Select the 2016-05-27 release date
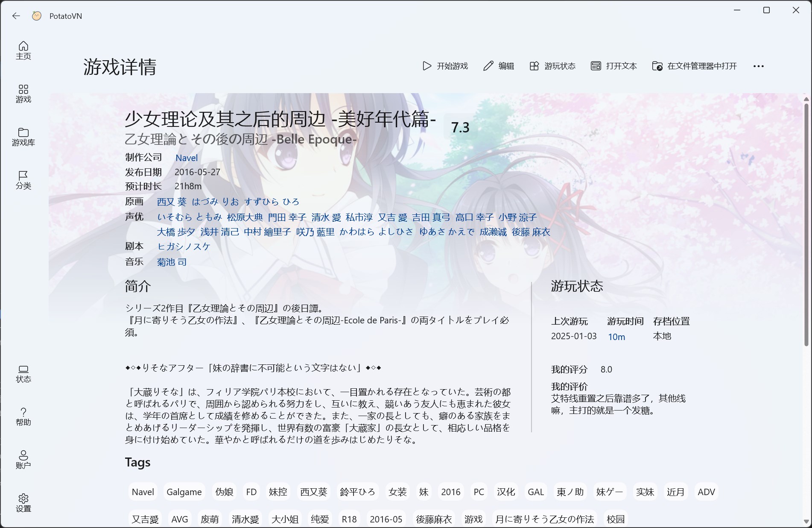The height and width of the screenshot is (528, 812). [x=198, y=172]
